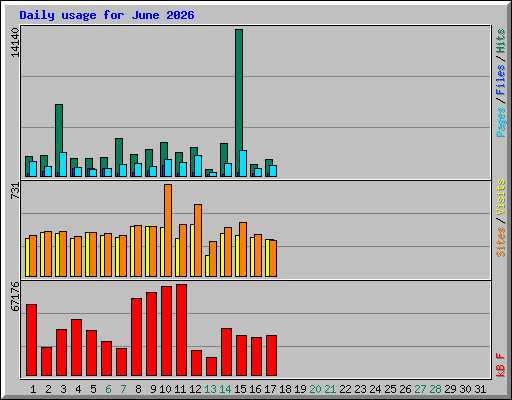Click day label '10' on the axis
Image resolution: width=512 pixels, height=400 pixels.
tap(165, 389)
